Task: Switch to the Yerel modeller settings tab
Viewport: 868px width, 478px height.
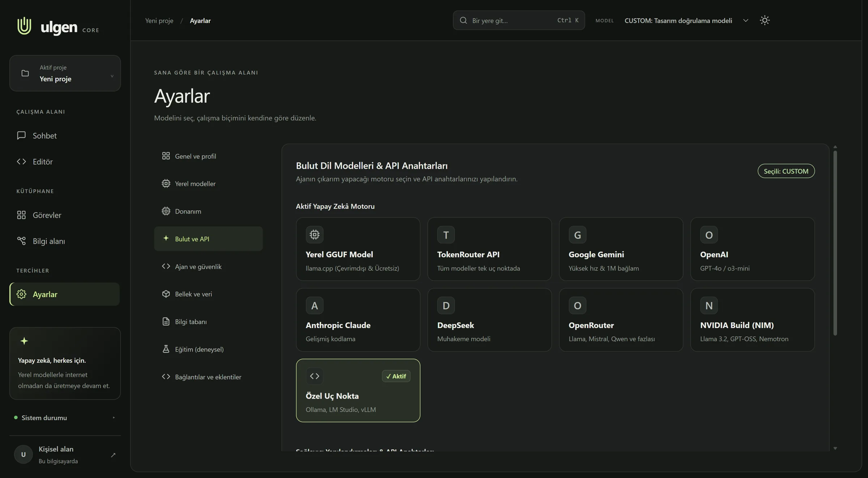Action: point(208,184)
